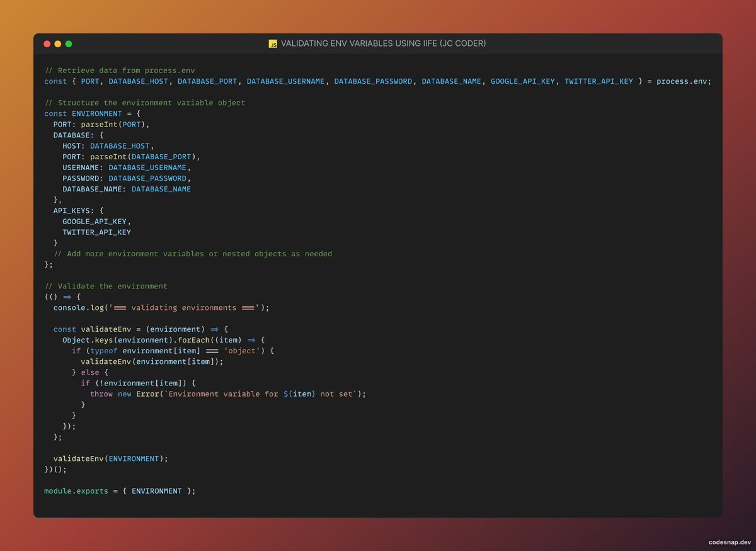This screenshot has height=551, width=756.
Task: Click the line 'API_KEYS: {'
Action: coord(79,210)
